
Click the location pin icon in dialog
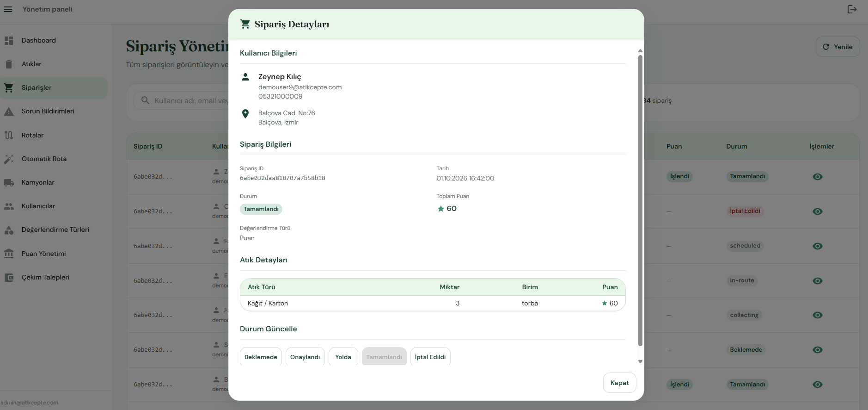245,114
